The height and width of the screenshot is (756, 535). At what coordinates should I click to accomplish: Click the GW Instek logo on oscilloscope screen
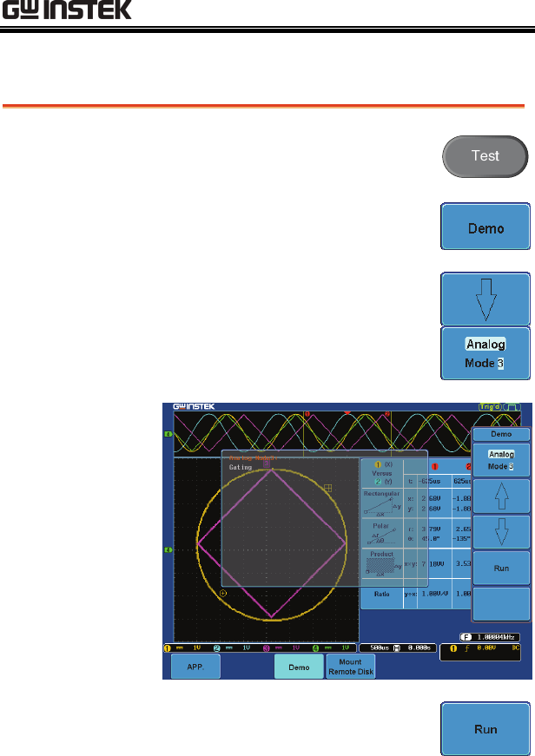click(x=194, y=406)
